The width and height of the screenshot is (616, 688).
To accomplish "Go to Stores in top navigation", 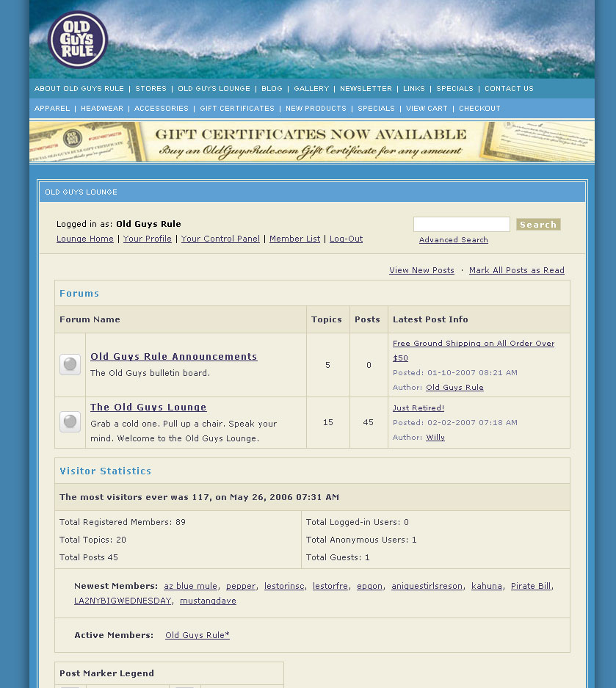I will [151, 89].
